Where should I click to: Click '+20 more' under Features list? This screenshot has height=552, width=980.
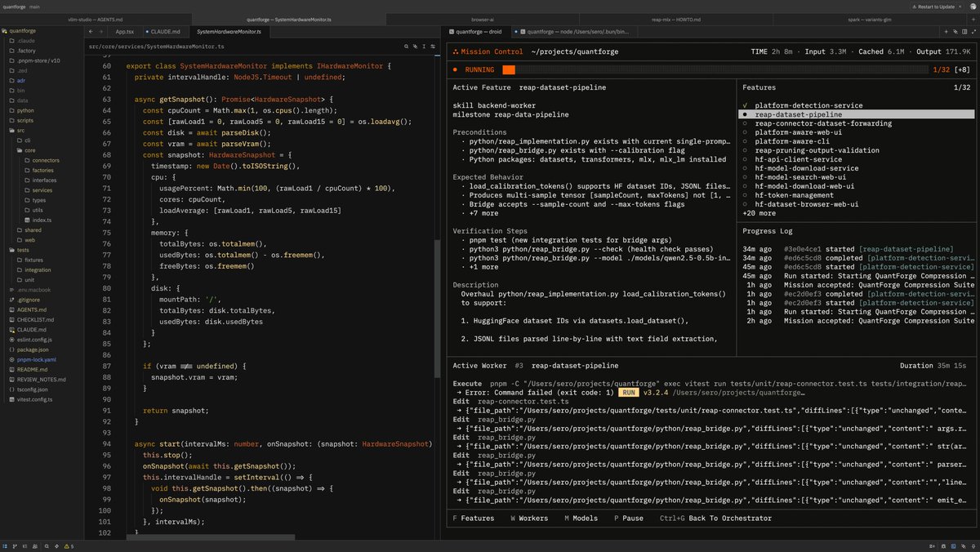pos(759,213)
